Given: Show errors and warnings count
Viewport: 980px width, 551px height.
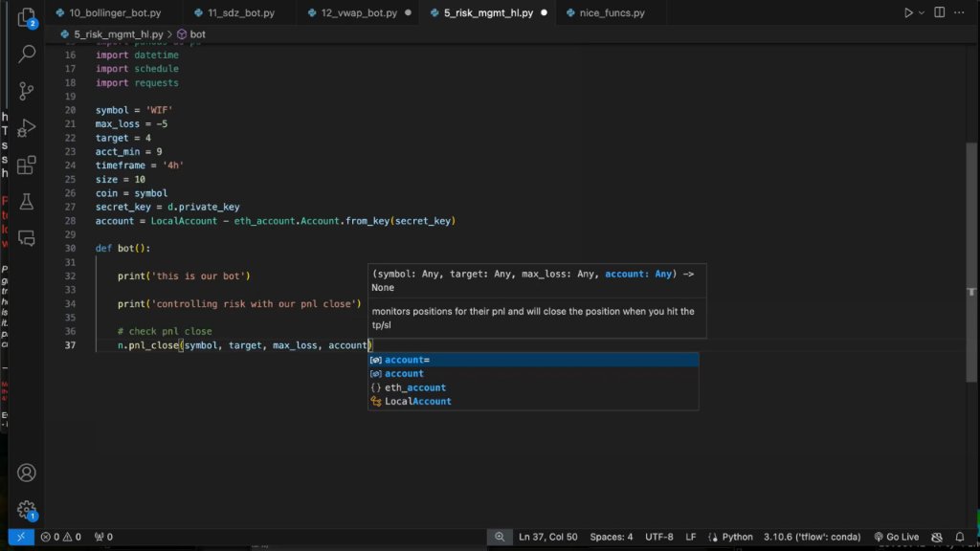Looking at the screenshot, I should (60, 537).
